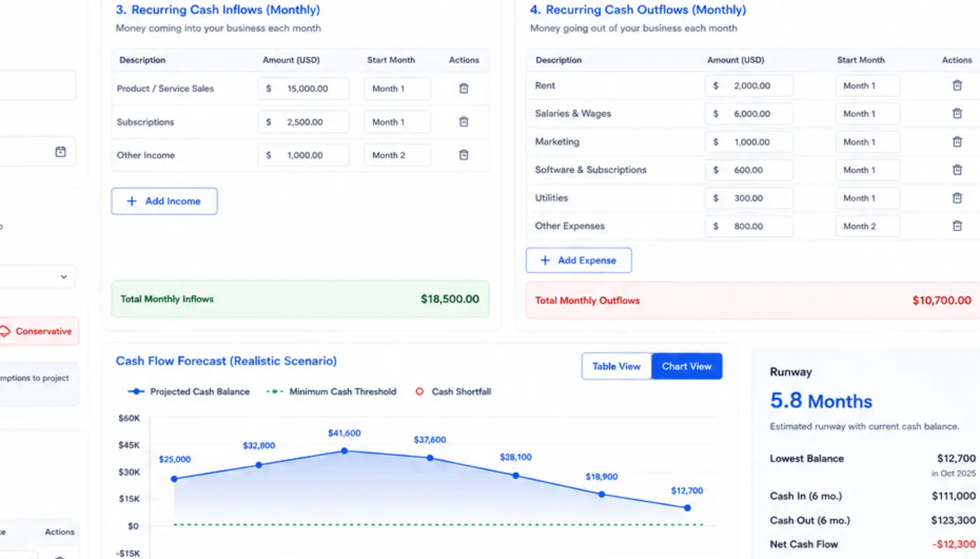Click the Lowest Balance $12,700 value

[x=956, y=459]
